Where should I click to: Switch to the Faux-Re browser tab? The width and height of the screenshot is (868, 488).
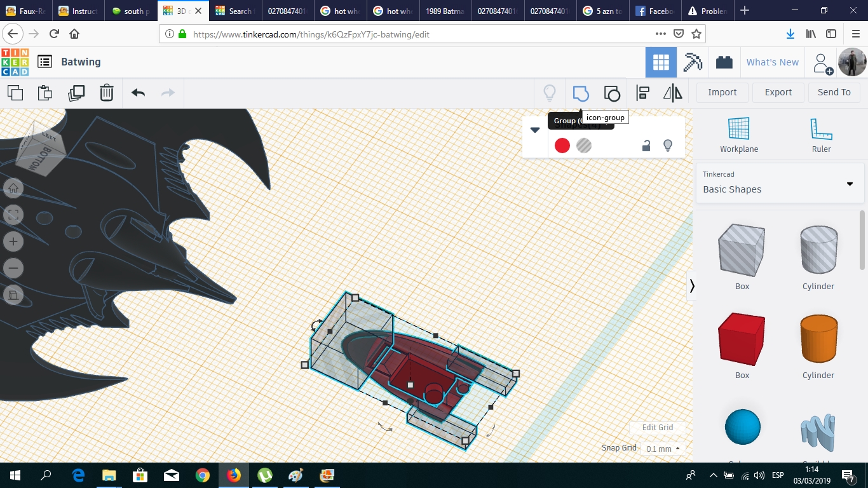tap(25, 11)
